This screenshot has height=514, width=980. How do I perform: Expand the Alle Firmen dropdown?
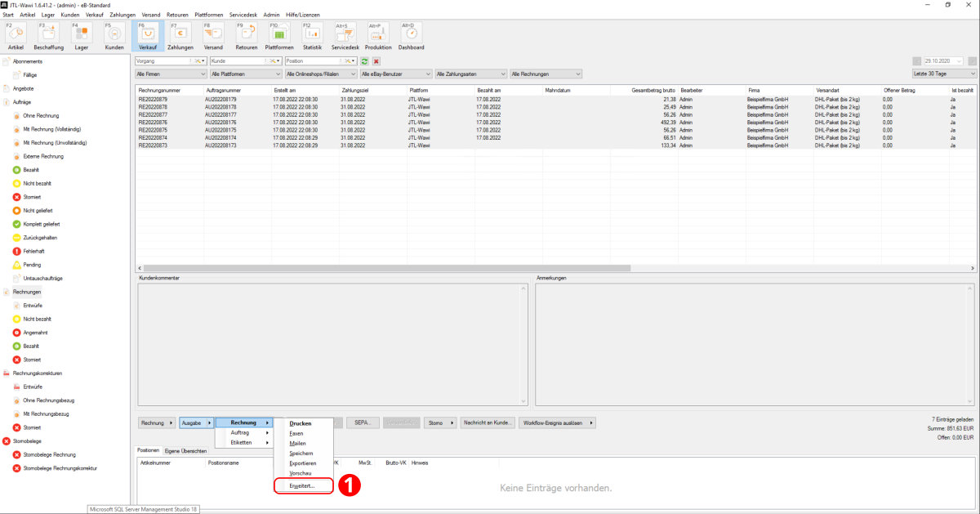(x=170, y=74)
